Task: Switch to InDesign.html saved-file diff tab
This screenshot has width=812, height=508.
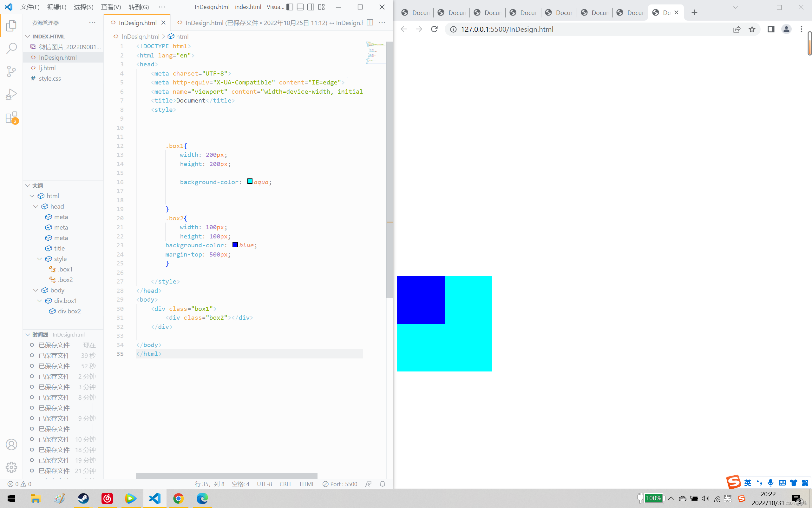Action: [x=269, y=23]
